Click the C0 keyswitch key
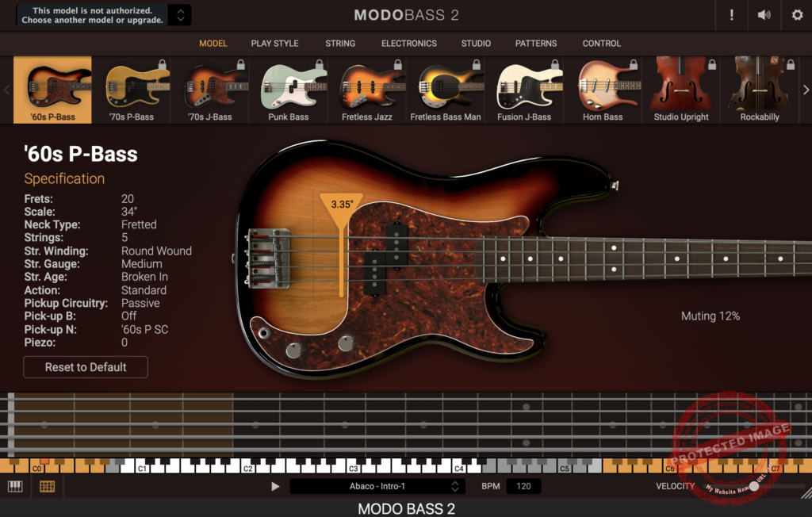Viewport: 812px width, 517px height. [x=36, y=469]
